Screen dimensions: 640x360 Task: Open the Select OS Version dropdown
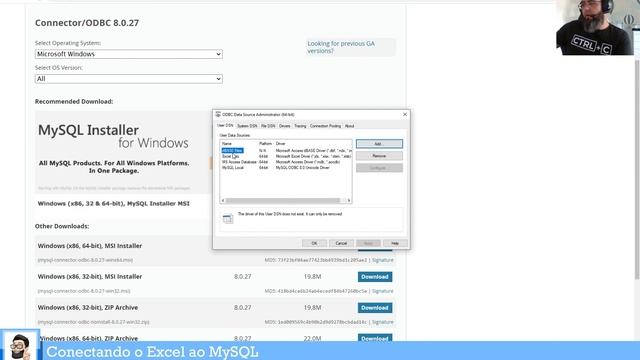click(129, 79)
